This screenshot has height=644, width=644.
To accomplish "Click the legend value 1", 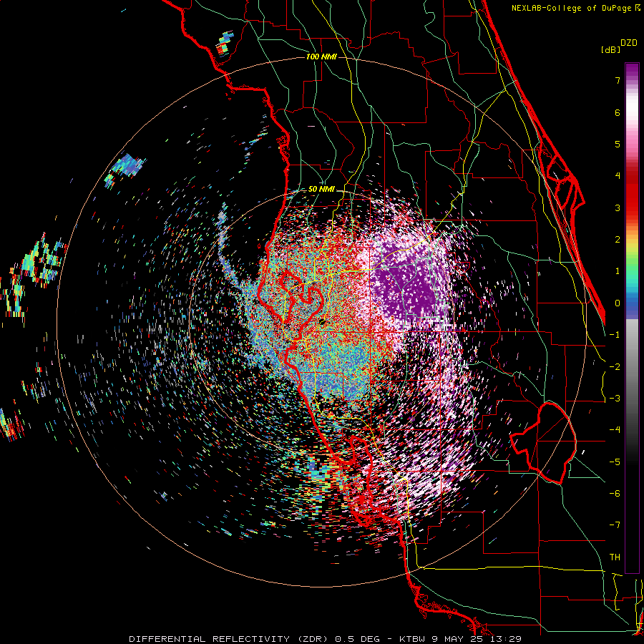I will coord(618,271).
